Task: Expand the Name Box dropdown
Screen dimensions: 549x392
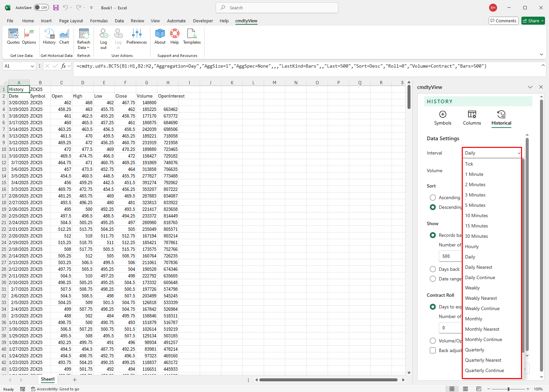Action: coord(32,66)
